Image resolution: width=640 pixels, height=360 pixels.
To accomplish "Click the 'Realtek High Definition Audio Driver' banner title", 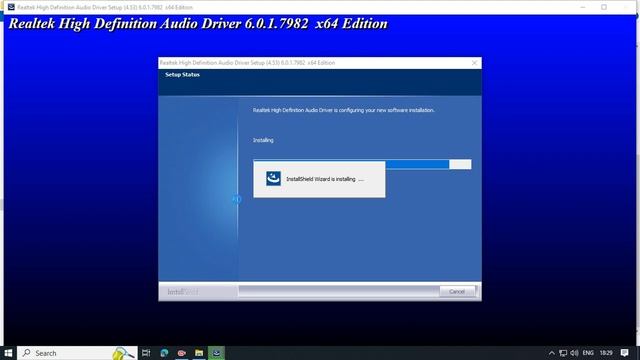I will pos(198,24).
